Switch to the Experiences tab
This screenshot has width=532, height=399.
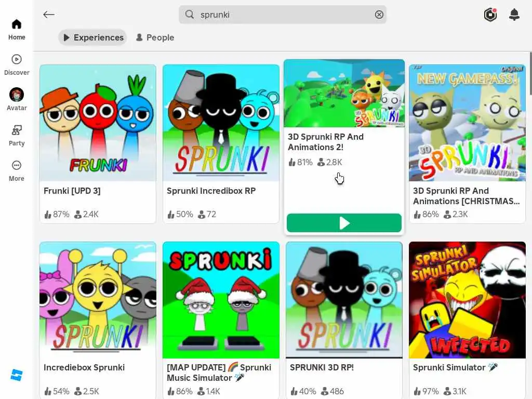point(93,37)
